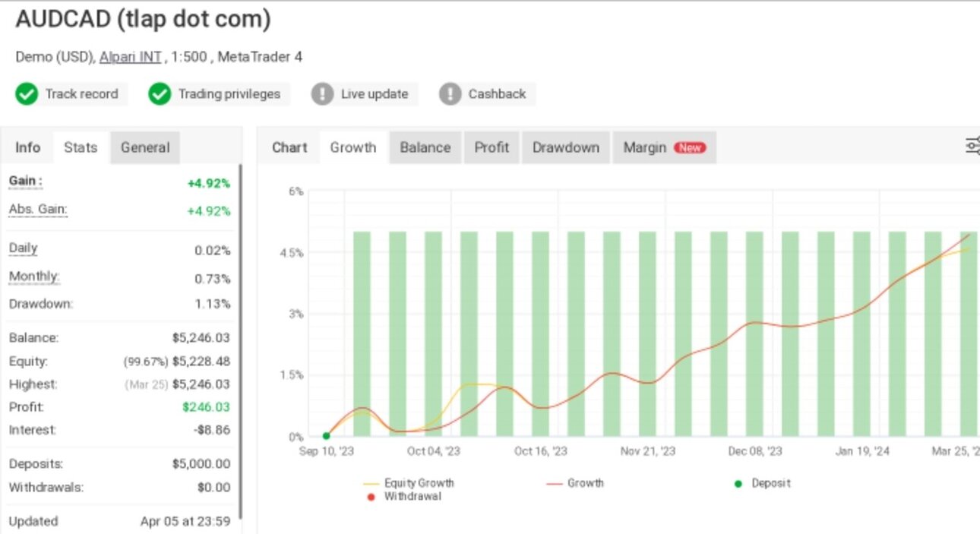The width and height of the screenshot is (980, 534).
Task: Click the Cashback badge label
Action: pyautogui.click(x=497, y=94)
